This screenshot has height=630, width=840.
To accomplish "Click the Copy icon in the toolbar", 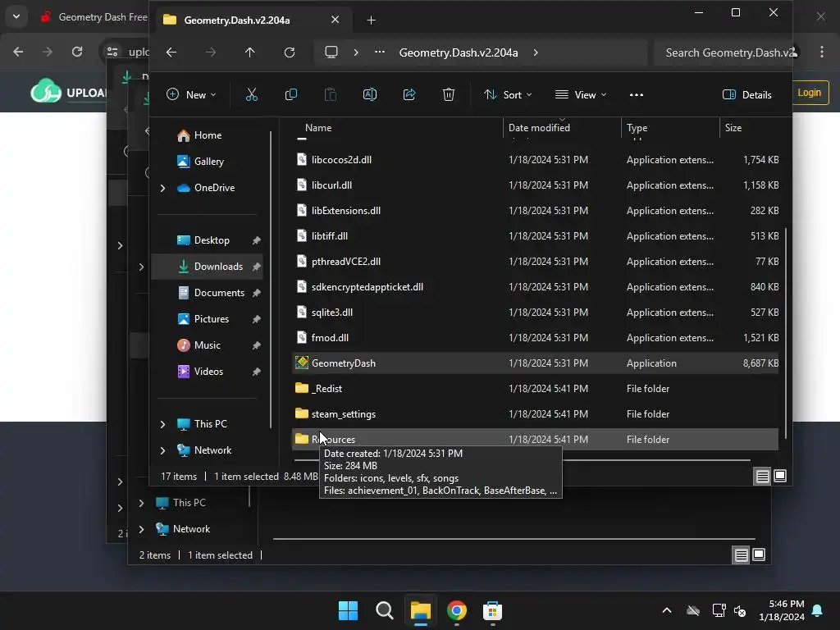I will 291,95.
